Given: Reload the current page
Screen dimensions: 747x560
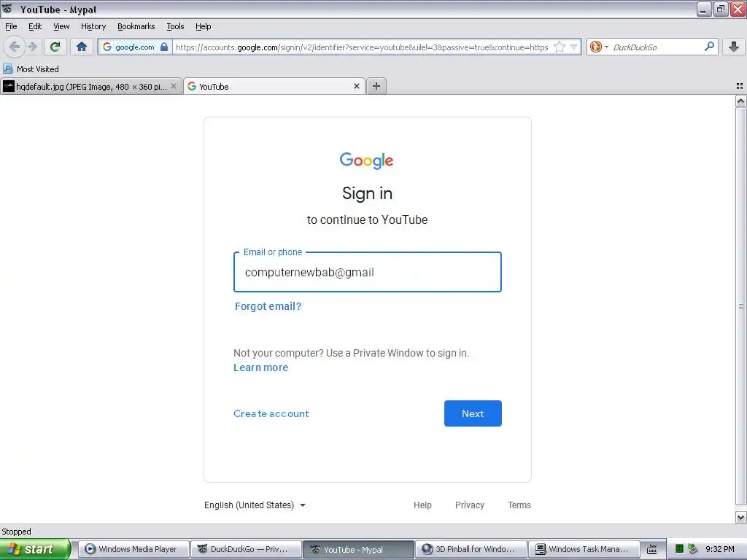Looking at the screenshot, I should (55, 47).
